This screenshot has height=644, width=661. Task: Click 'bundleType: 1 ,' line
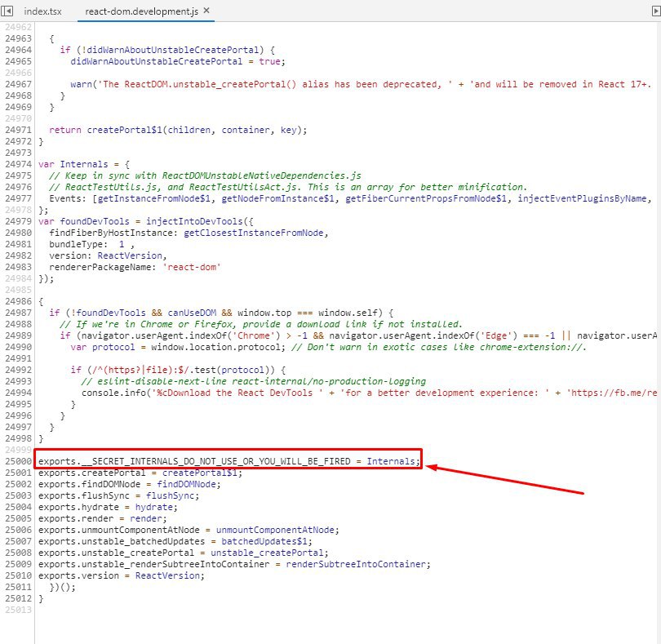click(91, 244)
